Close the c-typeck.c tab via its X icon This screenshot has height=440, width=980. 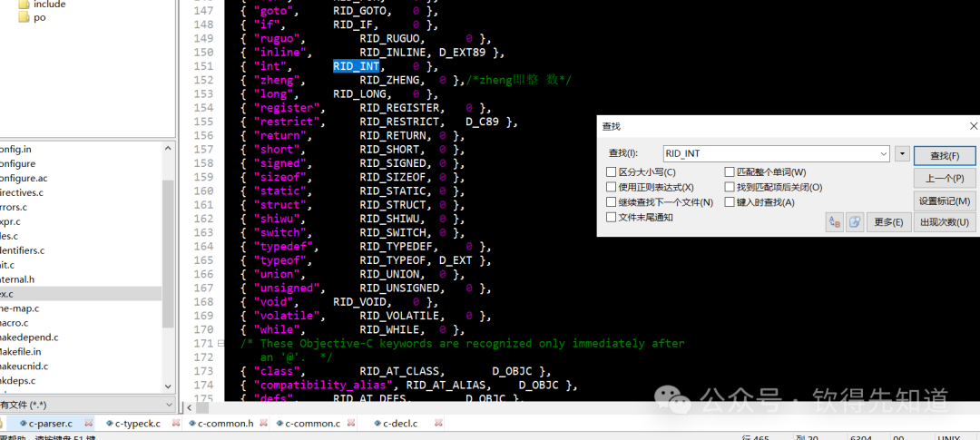point(176,423)
